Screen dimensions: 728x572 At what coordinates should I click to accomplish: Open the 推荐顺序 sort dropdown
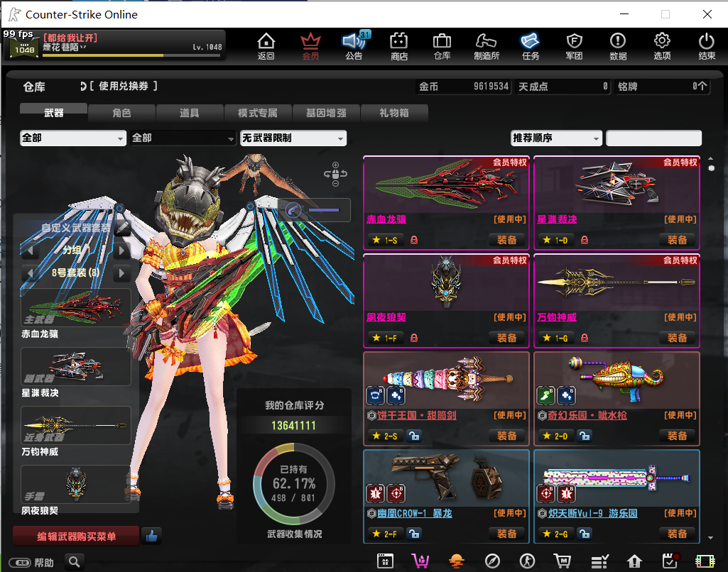(556, 138)
